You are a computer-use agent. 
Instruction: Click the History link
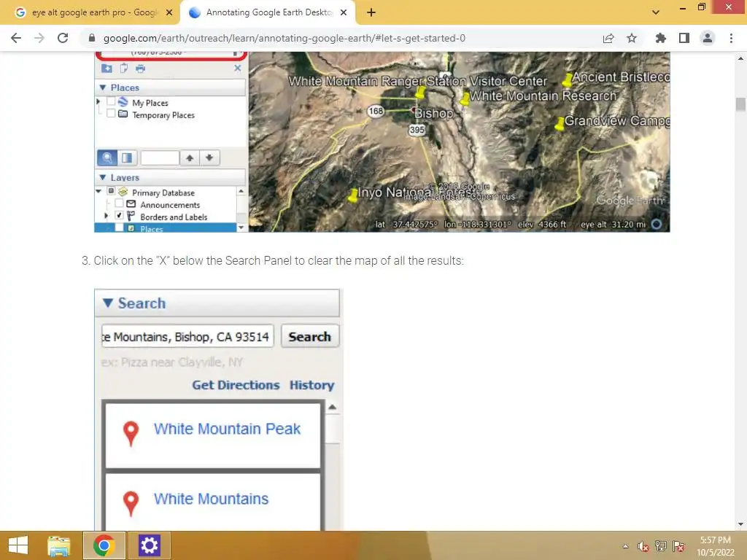coord(311,385)
